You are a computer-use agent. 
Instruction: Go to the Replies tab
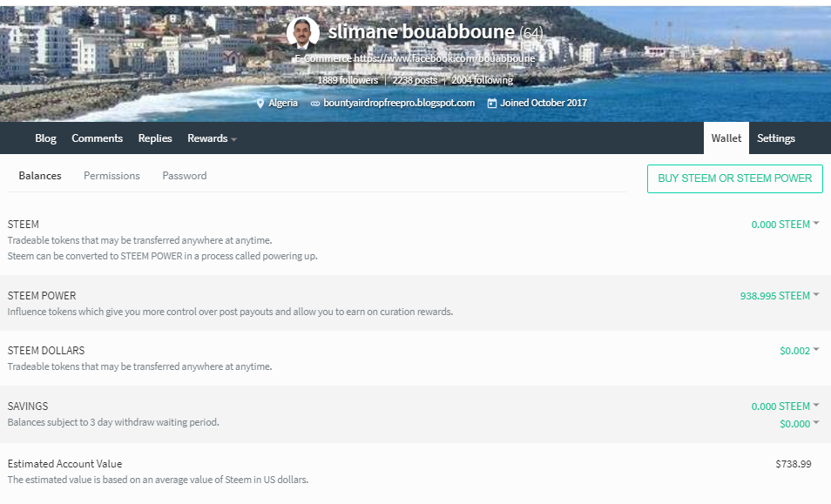click(155, 138)
